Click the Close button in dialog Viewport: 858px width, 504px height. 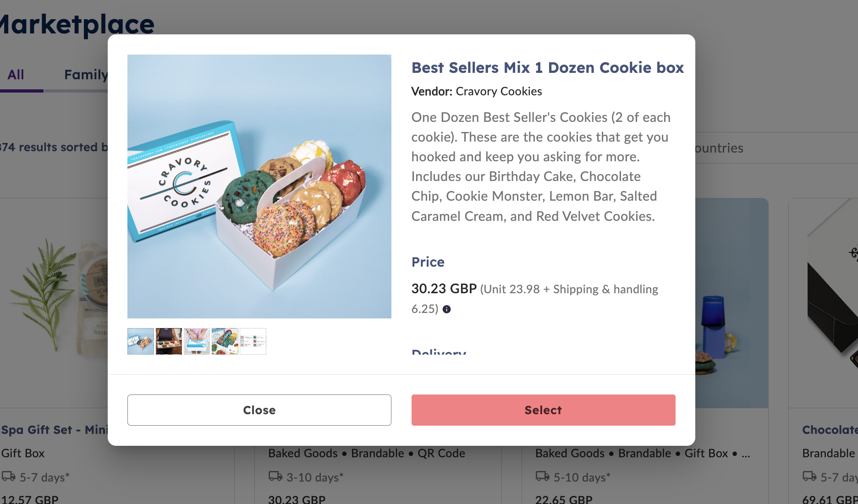point(259,410)
